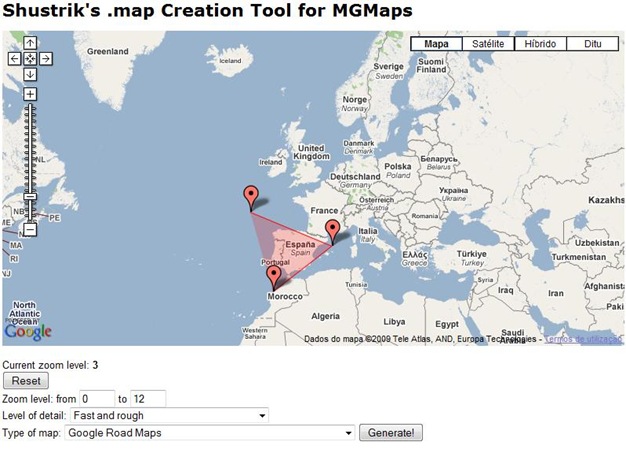The image size is (626, 453).
Task: Pan the map up with the arrow
Action: point(30,43)
